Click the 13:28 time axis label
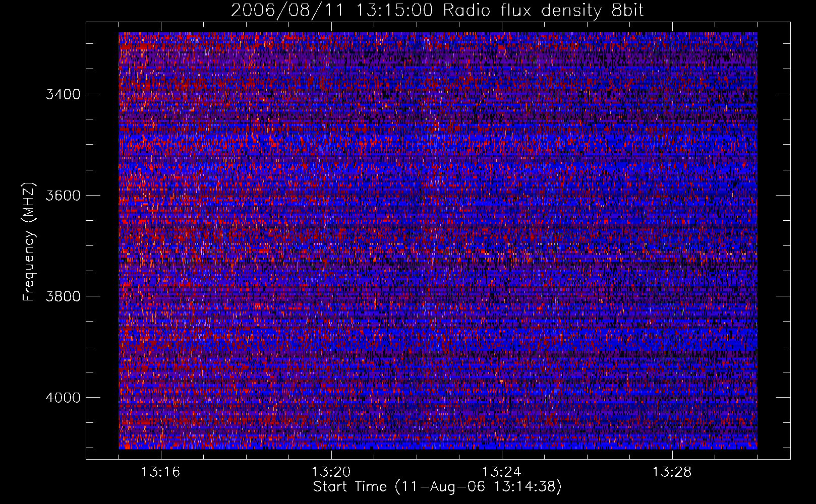Image resolution: width=816 pixels, height=504 pixels. tap(672, 472)
